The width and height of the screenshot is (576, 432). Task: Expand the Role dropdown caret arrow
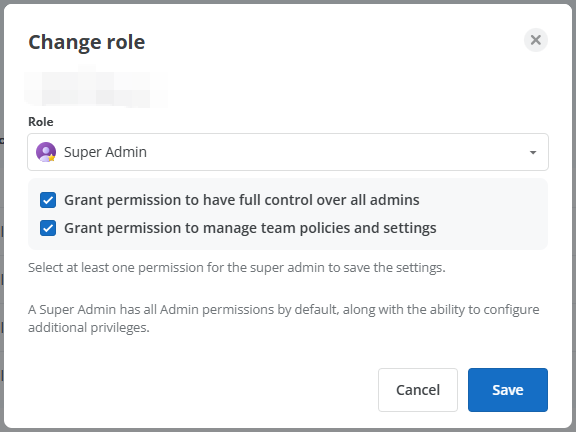pyautogui.click(x=533, y=152)
